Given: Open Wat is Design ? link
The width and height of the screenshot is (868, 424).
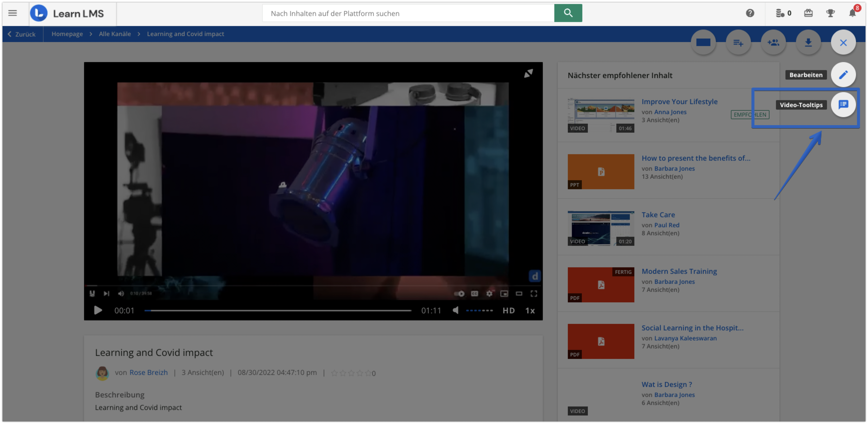Looking at the screenshot, I should (666, 384).
